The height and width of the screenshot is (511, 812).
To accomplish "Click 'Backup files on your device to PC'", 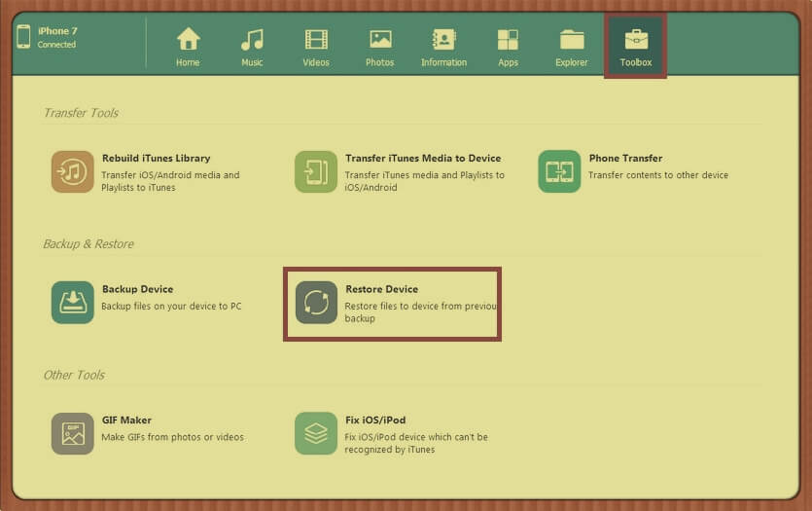I will [x=171, y=307].
